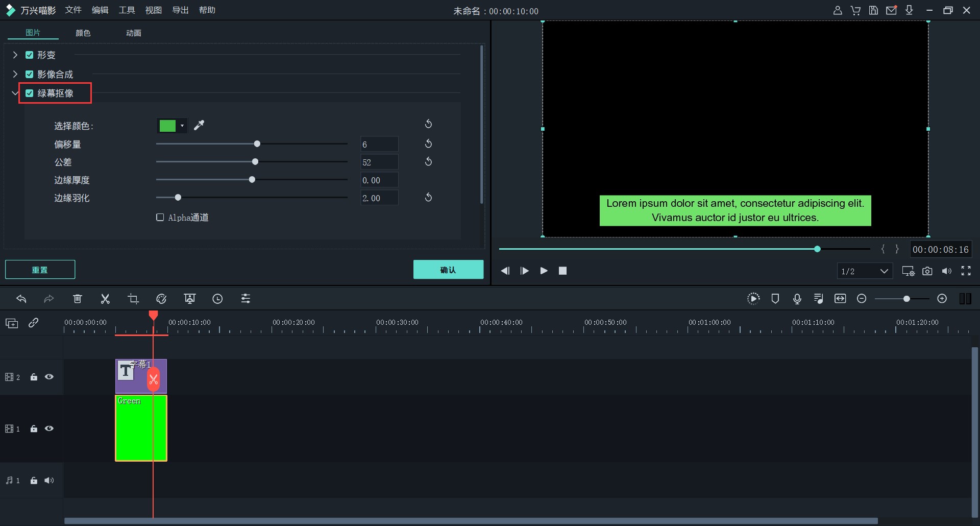Take a snapshot with the camera icon
This screenshot has height=526, width=980.
click(927, 271)
